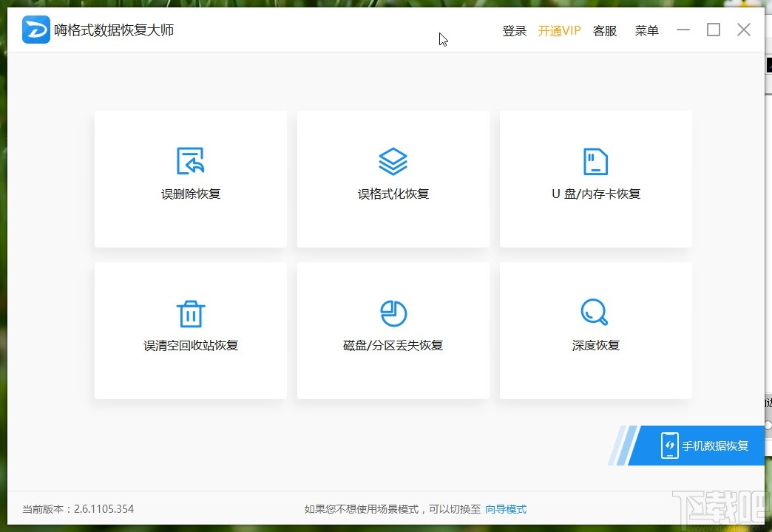Click the 深度恢复 magnifier icon
Image resolution: width=772 pixels, height=532 pixels.
pyautogui.click(x=595, y=312)
